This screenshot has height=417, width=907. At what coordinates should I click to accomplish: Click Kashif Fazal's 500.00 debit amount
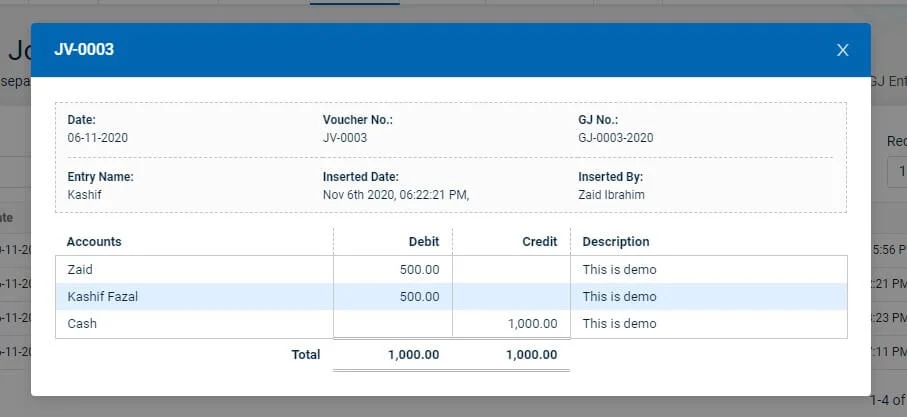coord(419,296)
